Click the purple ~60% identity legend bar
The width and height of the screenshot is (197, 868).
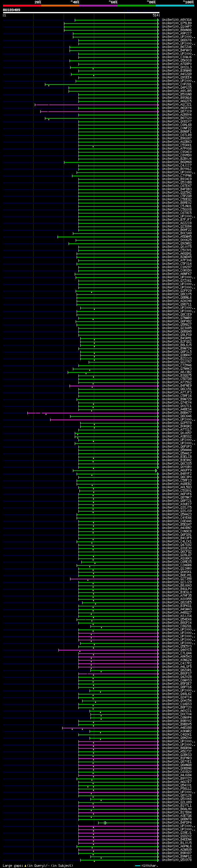point(98,6)
